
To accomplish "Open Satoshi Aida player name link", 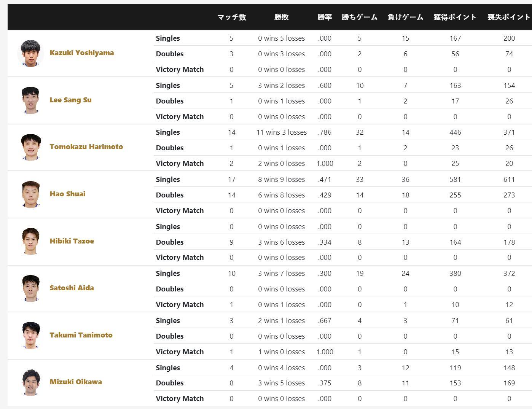I will pos(72,288).
